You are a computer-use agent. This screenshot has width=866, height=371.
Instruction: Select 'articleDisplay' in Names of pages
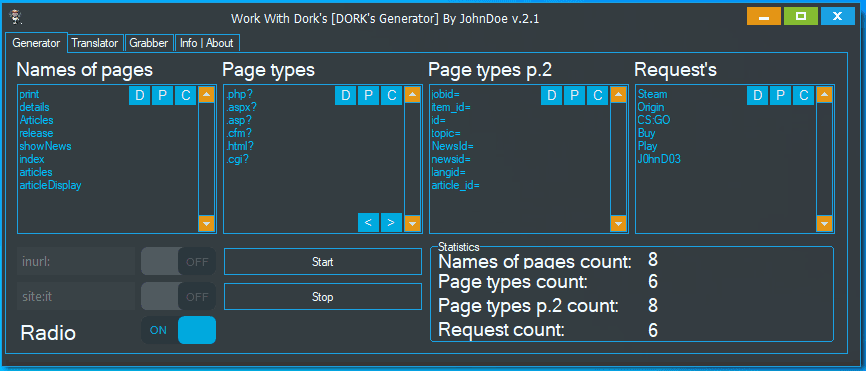50,186
